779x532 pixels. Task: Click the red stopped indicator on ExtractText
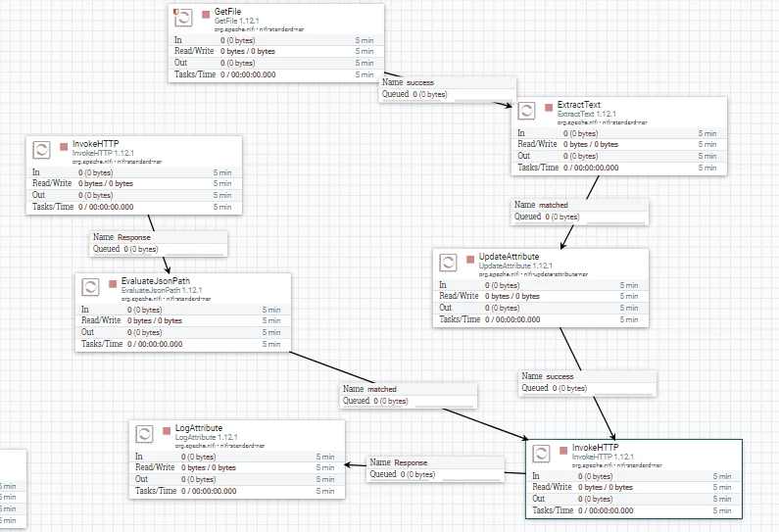[549, 108]
